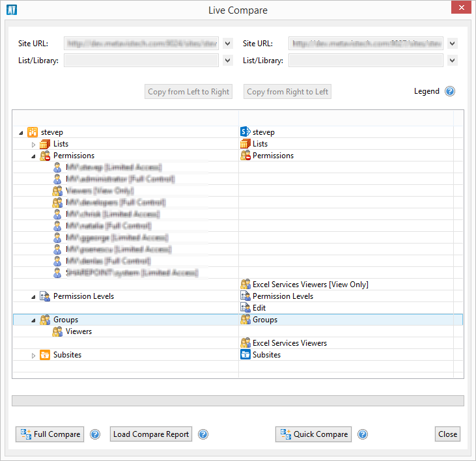Click the stevep site icon in left pane
The width and height of the screenshot is (476, 461).
coord(33,132)
